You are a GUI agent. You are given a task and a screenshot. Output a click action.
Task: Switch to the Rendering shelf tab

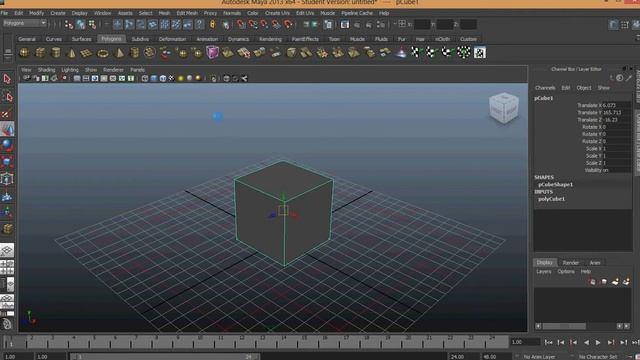(270, 39)
